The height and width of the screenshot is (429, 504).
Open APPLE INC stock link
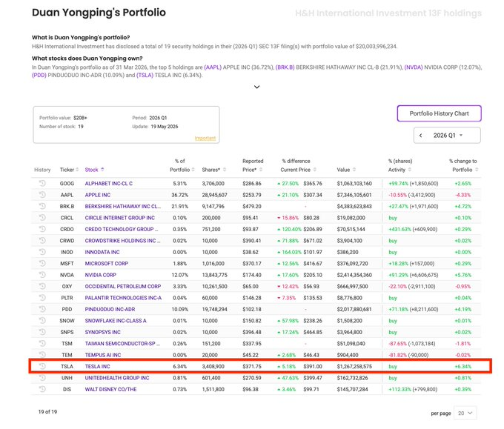click(x=98, y=195)
